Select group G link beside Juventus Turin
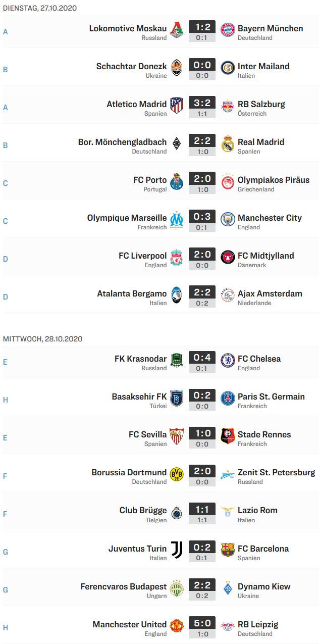The height and width of the screenshot is (644, 319). coord(6,552)
